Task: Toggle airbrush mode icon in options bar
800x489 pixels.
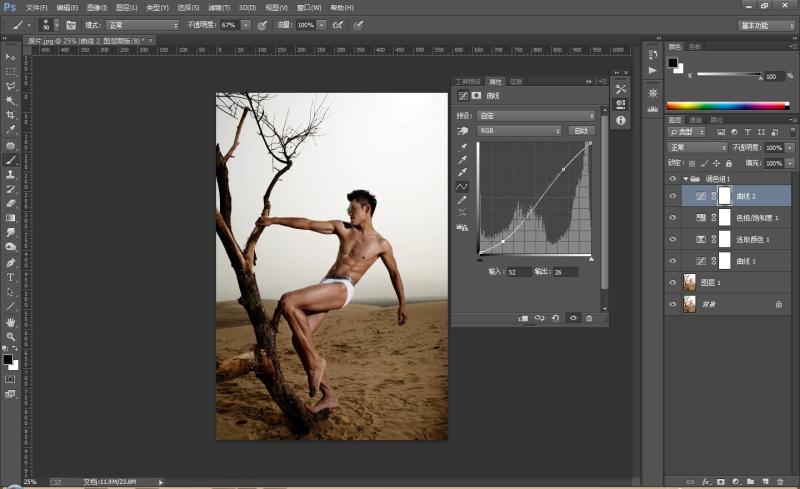Action: (x=337, y=25)
